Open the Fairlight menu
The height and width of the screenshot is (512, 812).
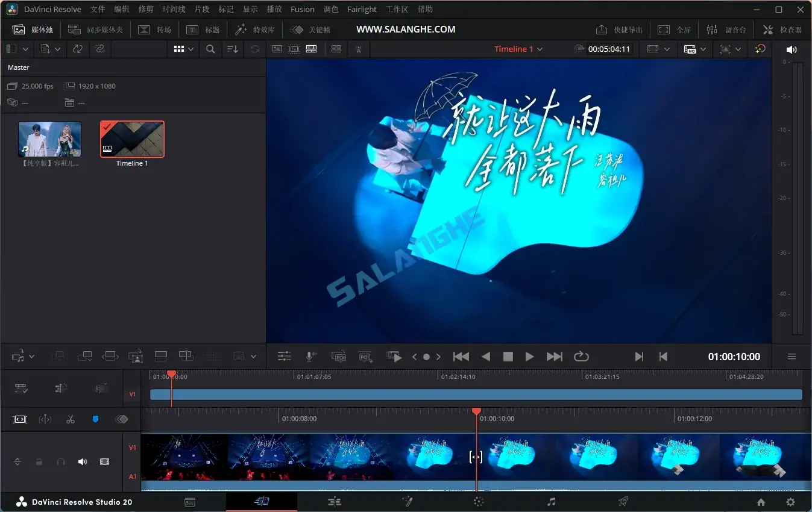pyautogui.click(x=362, y=9)
